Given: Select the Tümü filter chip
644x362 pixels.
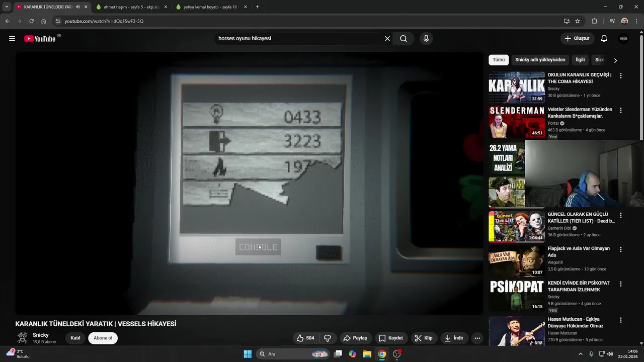Looking at the screenshot, I should pyautogui.click(x=499, y=60).
